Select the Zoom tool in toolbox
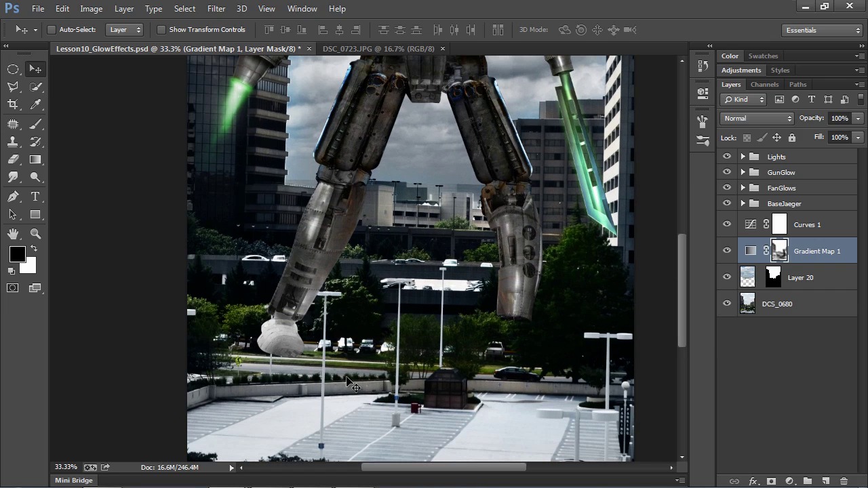This screenshot has height=488, width=868. [35, 234]
